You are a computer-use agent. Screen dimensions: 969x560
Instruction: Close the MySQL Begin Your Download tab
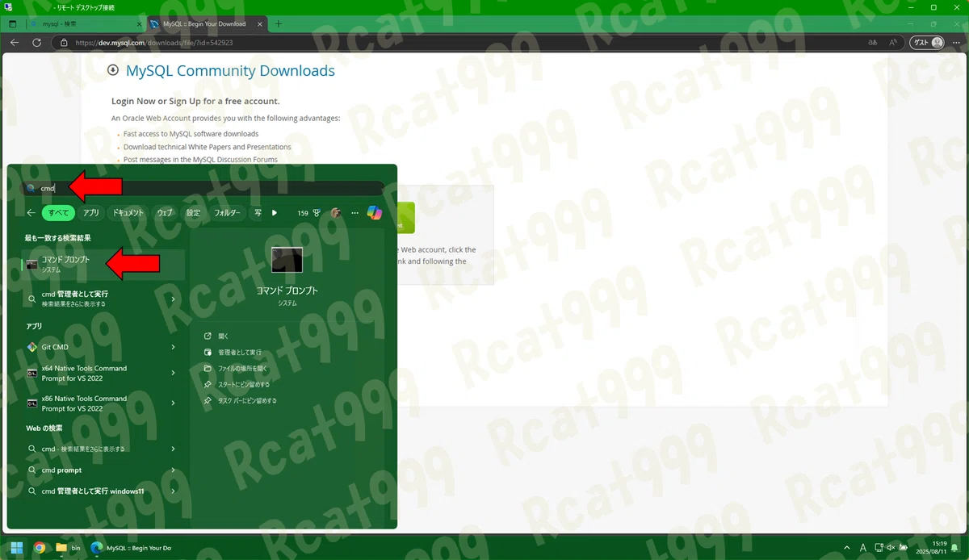[260, 24]
